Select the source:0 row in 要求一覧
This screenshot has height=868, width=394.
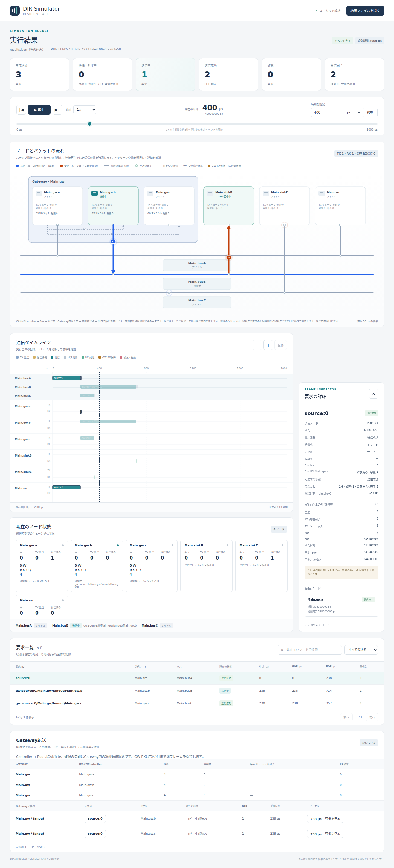tap(197, 678)
